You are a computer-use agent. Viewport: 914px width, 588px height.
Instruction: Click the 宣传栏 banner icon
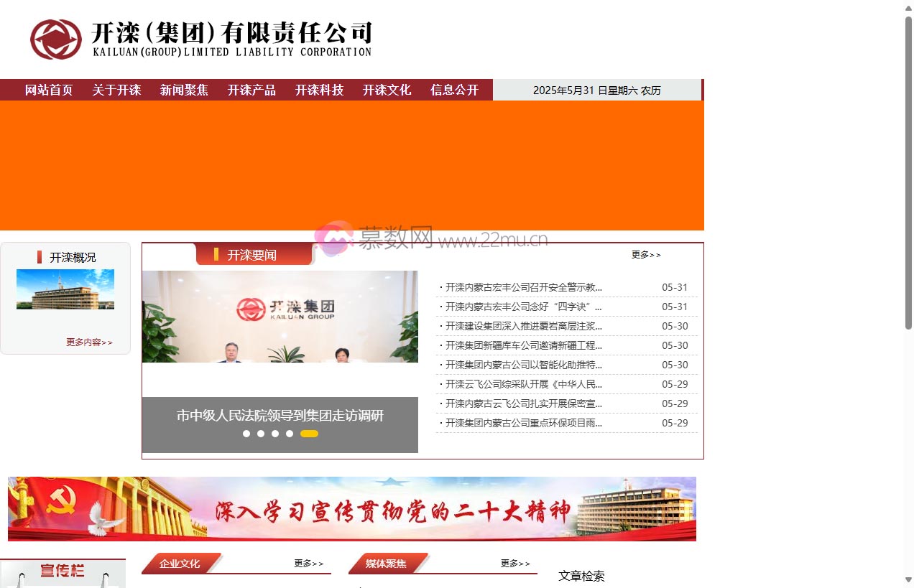(x=63, y=573)
